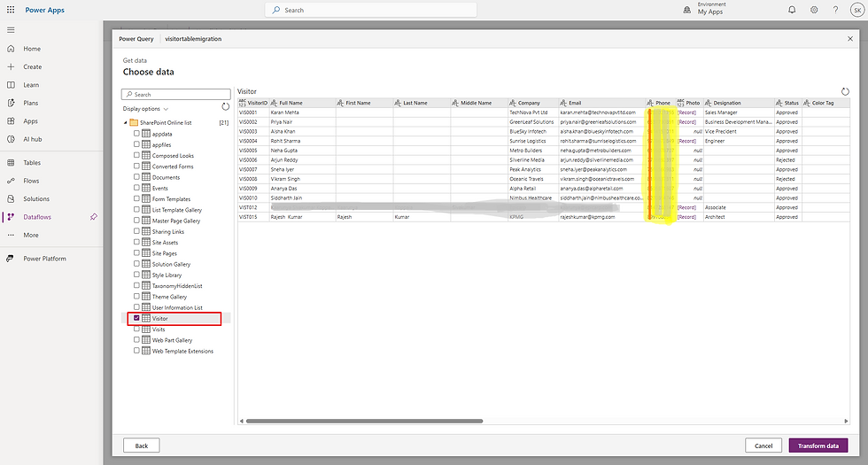Click the Designation column header
The height and width of the screenshot is (465, 868).
point(739,103)
